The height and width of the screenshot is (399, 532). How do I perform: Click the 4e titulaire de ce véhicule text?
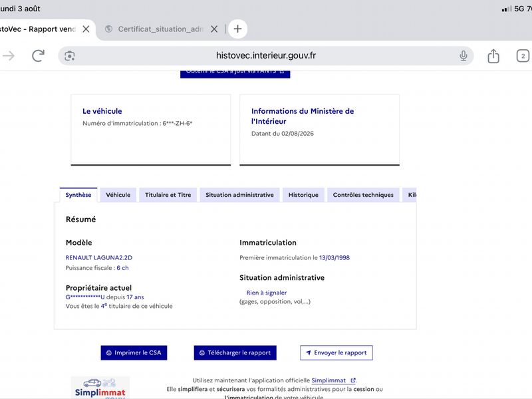pos(136,306)
